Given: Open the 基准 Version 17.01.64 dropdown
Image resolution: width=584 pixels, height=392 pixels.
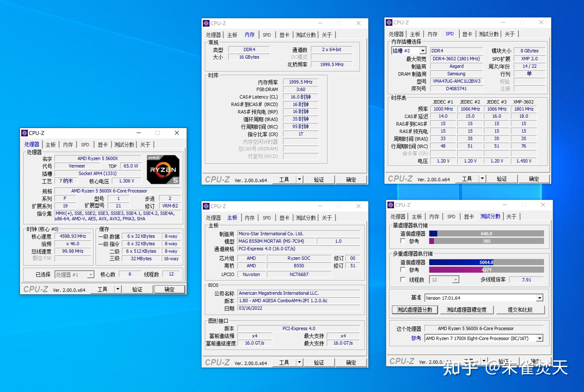Looking at the screenshot, I should click(x=540, y=298).
